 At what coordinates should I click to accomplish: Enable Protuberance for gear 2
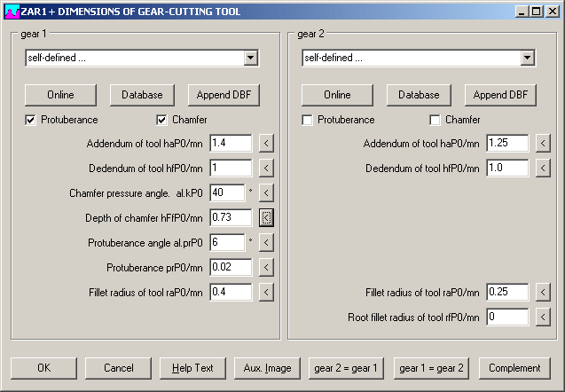(308, 120)
